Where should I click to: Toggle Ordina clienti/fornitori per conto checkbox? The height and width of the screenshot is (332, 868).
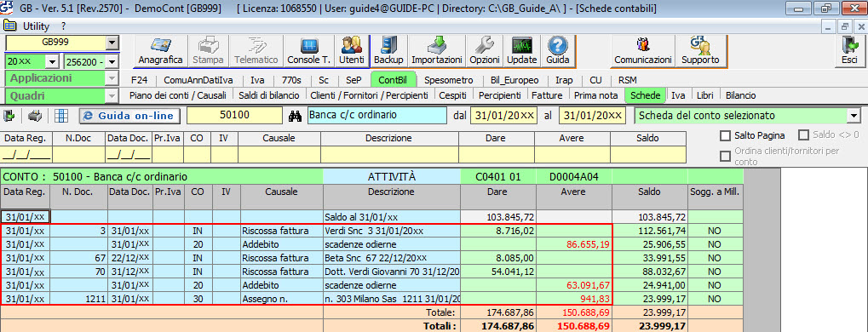[725, 156]
